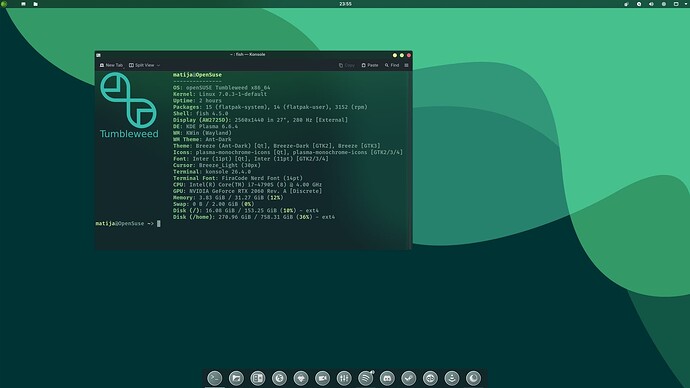Open the Konsole hamburger menu
The width and height of the screenshot is (690, 388).
coord(406,65)
